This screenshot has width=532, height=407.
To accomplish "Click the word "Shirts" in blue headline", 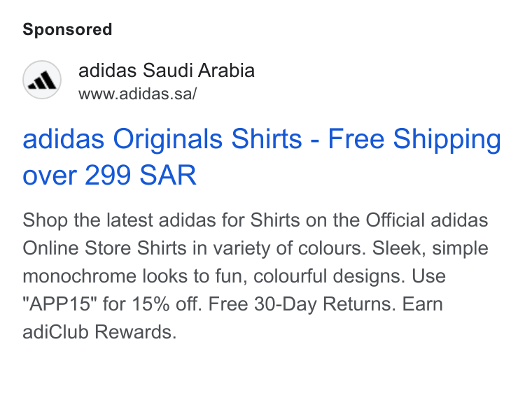I will tap(266, 138).
